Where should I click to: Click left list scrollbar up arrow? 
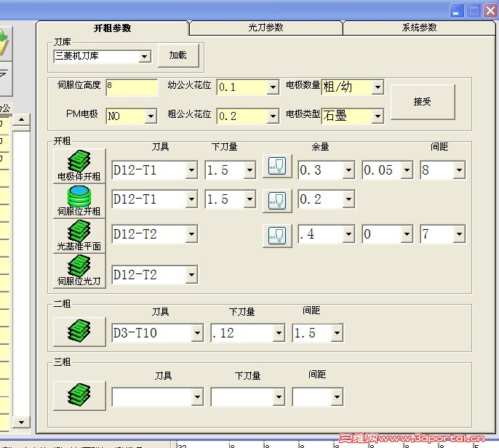[21, 119]
